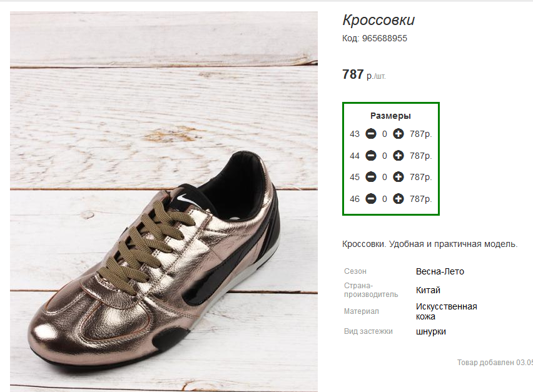Add one pair of size 44
This screenshot has height=392, width=533.
coord(398,156)
